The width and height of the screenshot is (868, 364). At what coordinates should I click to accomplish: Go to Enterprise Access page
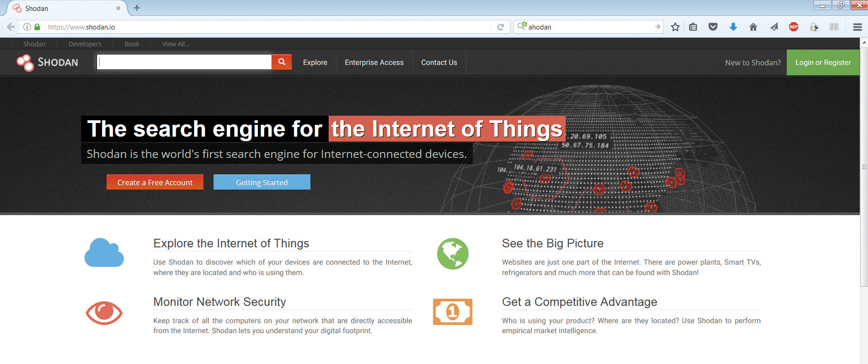click(x=374, y=63)
